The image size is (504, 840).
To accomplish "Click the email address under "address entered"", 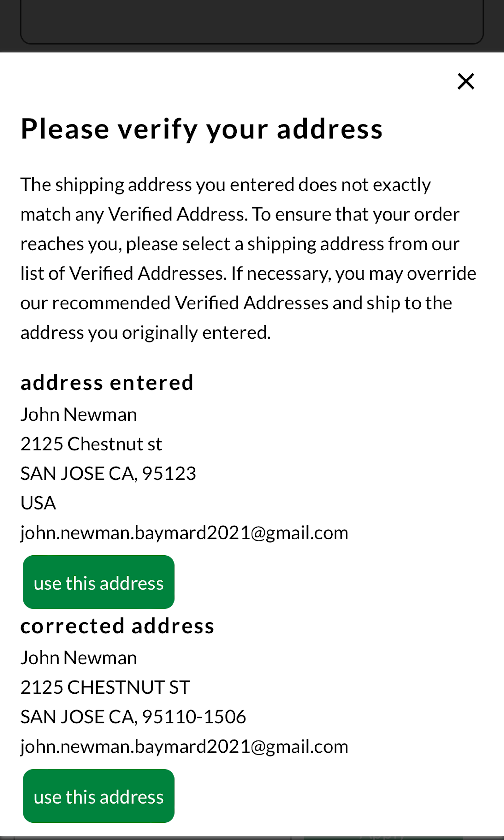I will coord(184,532).
